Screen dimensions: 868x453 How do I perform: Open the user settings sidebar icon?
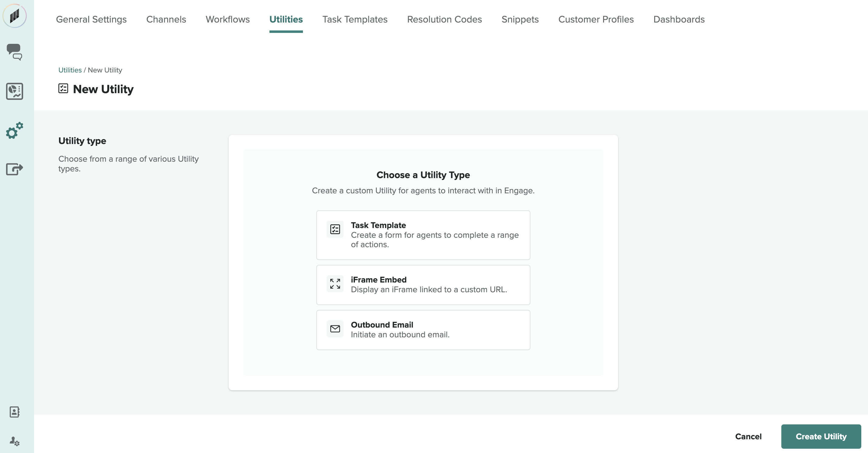[15, 441]
